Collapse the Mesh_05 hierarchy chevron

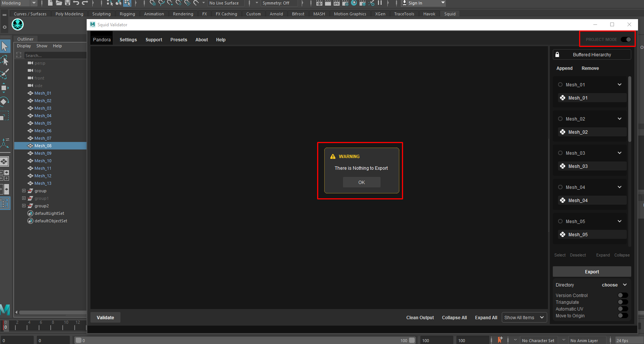coord(620,221)
